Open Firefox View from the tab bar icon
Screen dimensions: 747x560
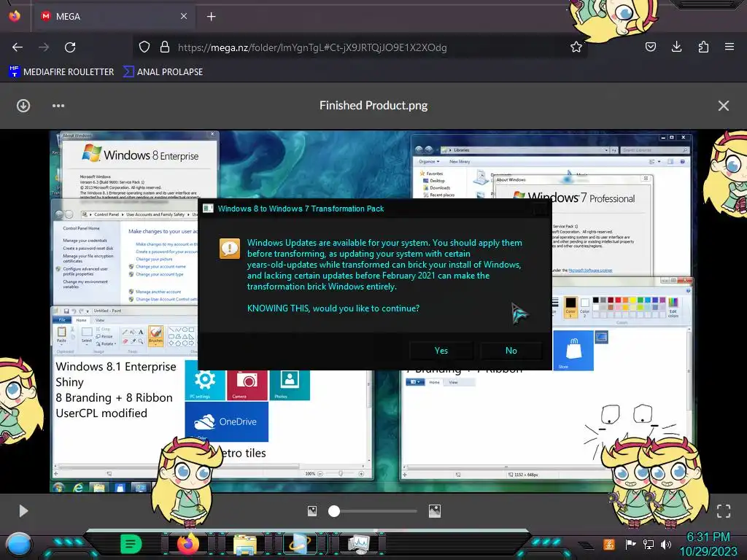coord(15,16)
